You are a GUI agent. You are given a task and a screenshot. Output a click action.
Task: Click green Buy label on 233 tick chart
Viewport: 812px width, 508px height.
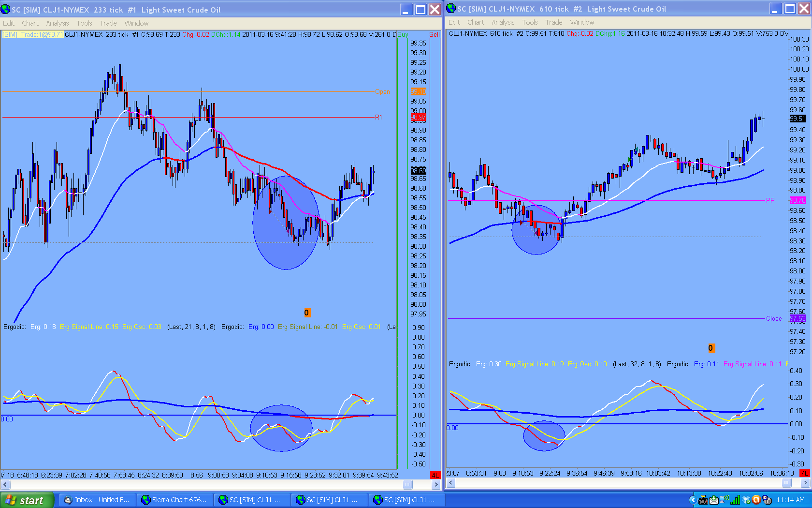(403, 34)
